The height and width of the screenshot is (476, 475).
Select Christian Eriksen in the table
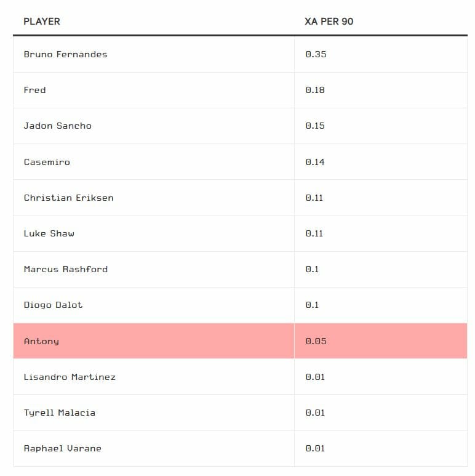pyautogui.click(x=68, y=198)
